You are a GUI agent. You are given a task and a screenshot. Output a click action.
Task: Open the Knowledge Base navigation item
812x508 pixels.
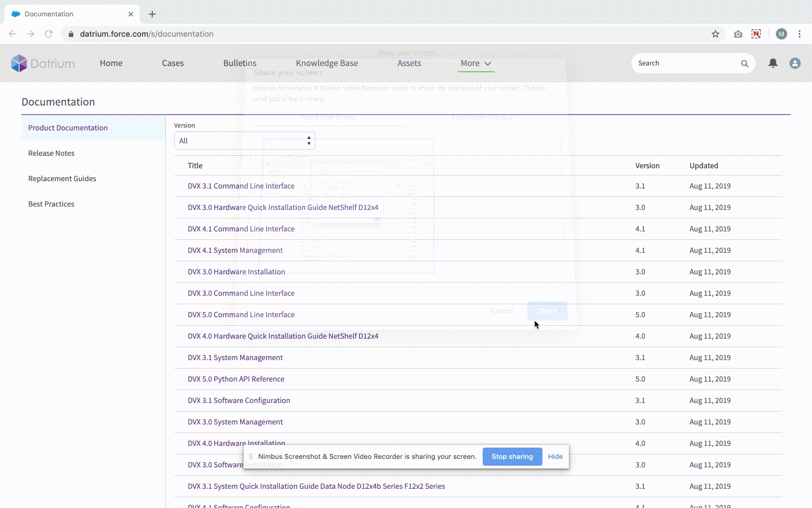(x=327, y=63)
